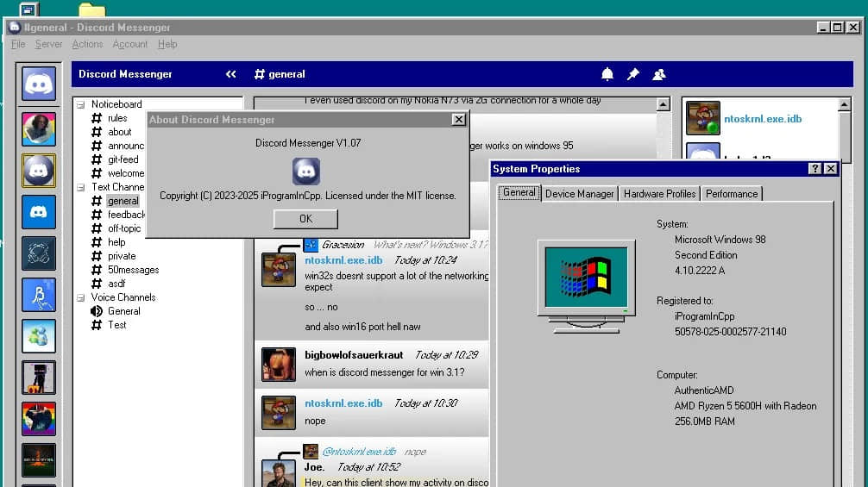Click the 'Discord Messenger' header label

[125, 74]
